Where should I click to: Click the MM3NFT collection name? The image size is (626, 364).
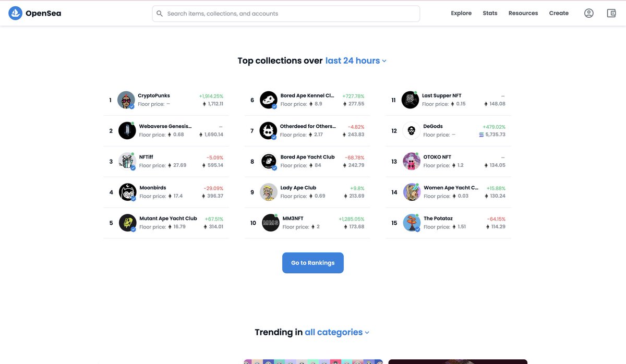click(293, 219)
